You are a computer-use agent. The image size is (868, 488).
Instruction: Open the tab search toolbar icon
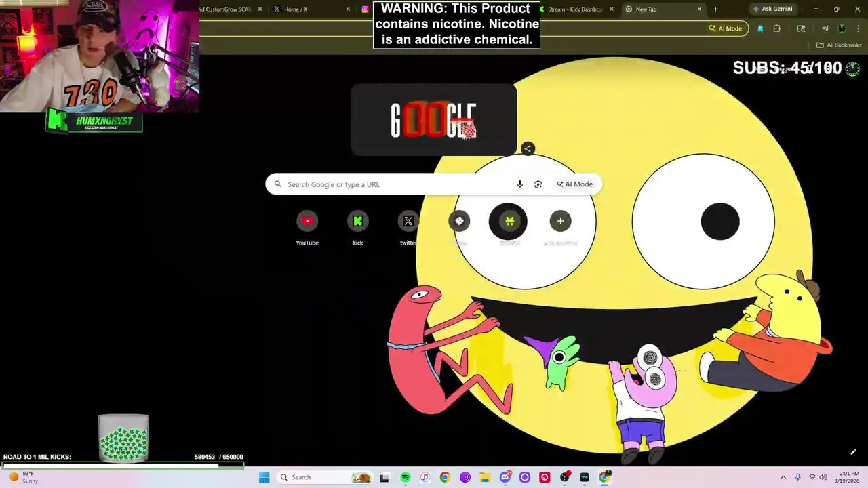pos(801,28)
